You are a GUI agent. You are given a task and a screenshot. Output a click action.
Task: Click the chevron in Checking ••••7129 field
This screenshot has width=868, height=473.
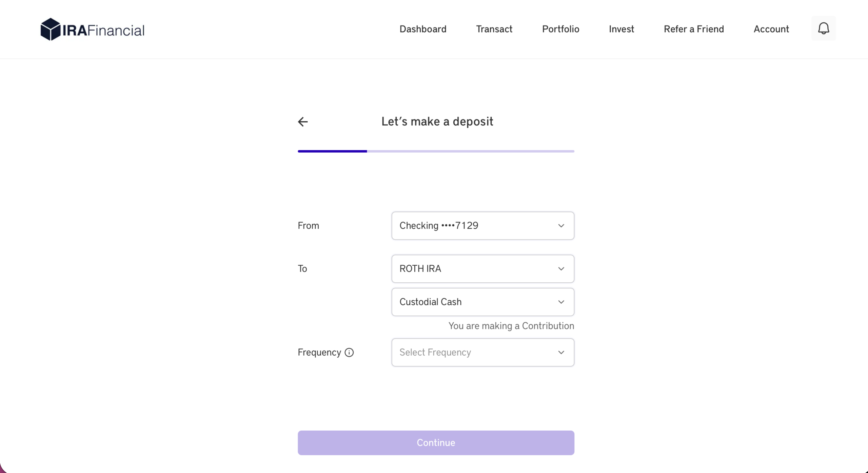click(x=561, y=226)
